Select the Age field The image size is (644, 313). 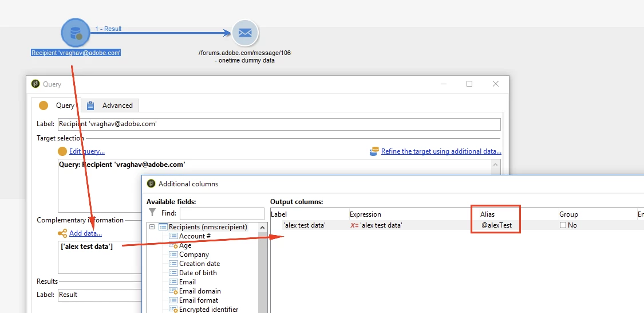tap(185, 245)
